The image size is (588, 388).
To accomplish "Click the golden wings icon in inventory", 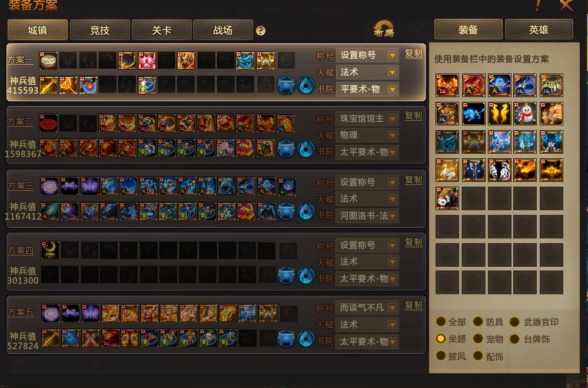I will [x=499, y=113].
